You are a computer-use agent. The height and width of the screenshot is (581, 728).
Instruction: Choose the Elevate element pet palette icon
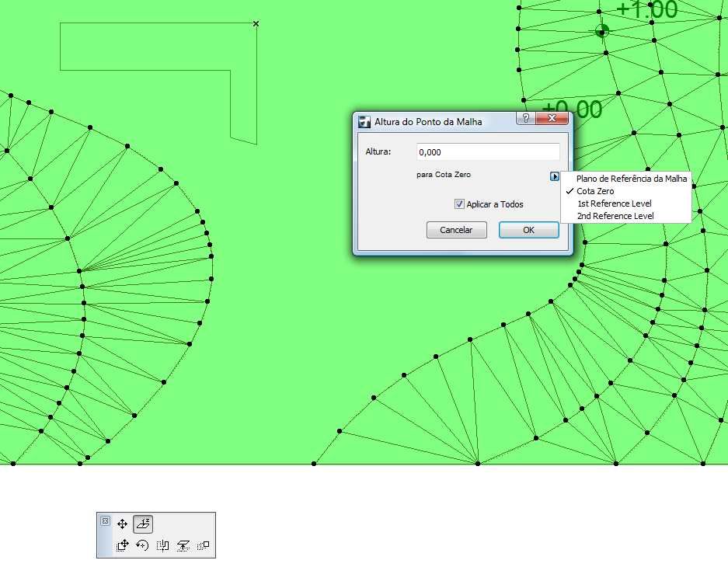tap(183, 545)
